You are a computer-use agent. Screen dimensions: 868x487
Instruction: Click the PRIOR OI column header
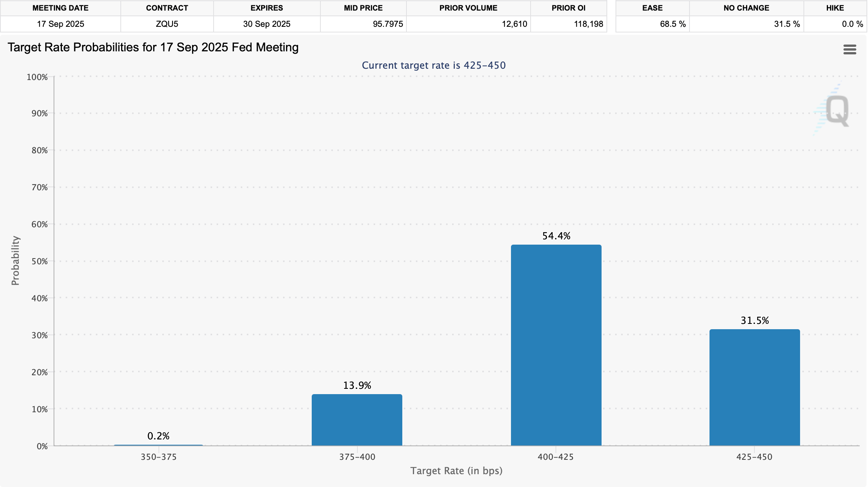click(x=568, y=8)
